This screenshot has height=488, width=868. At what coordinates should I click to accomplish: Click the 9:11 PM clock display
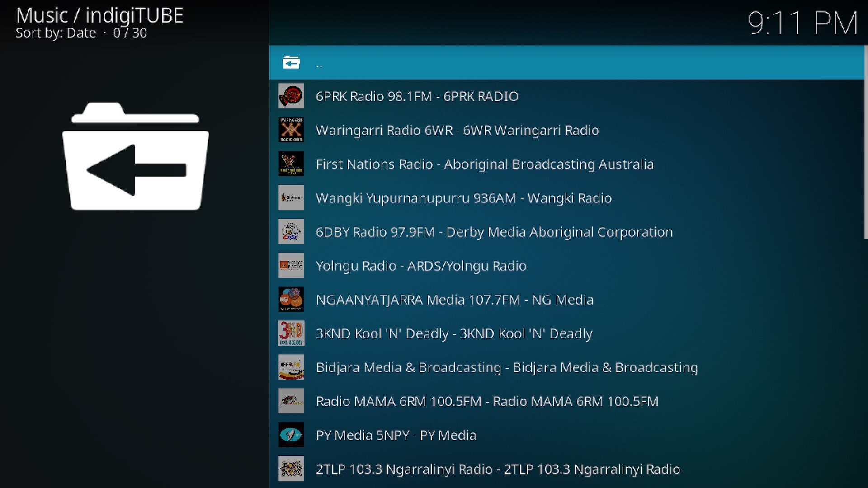pyautogui.click(x=802, y=23)
